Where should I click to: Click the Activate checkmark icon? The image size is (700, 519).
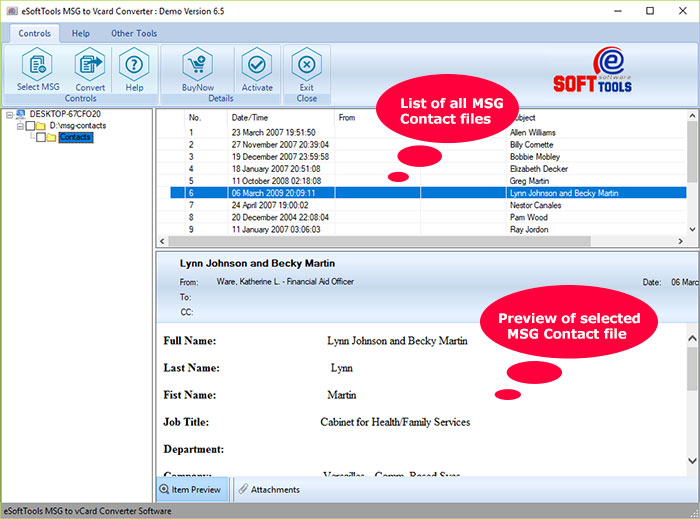[x=257, y=65]
